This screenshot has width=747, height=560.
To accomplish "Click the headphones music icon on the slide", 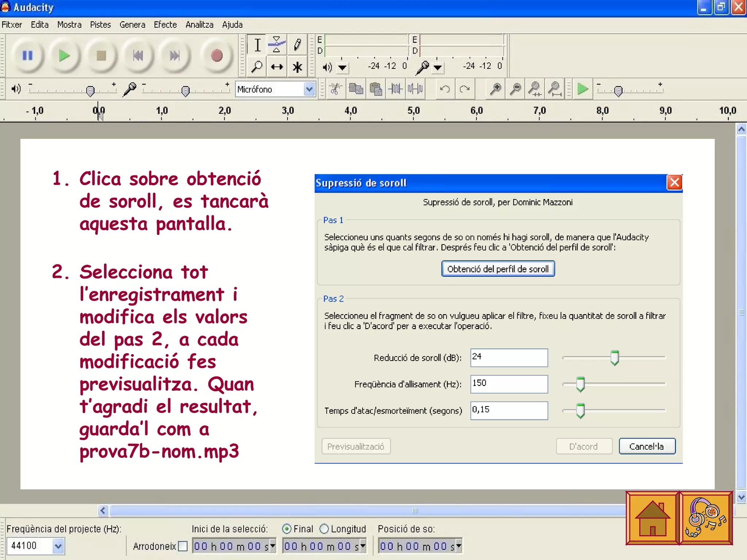I will [x=706, y=518].
